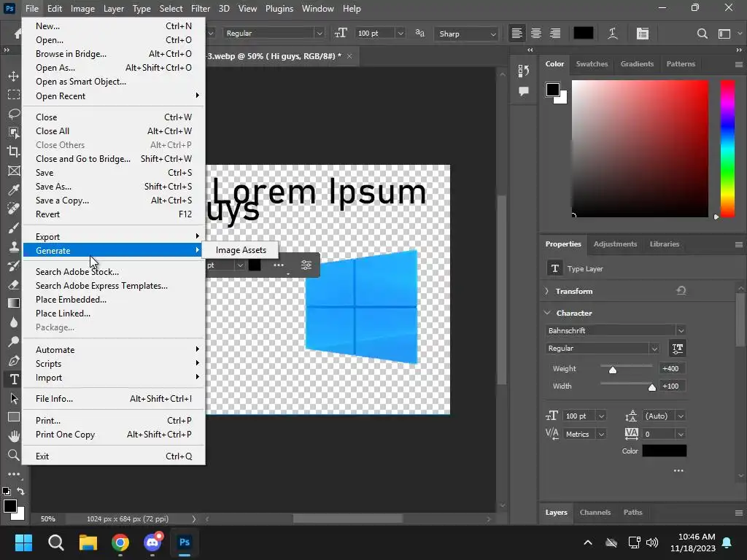Open the History panel icon
Image resolution: width=747 pixels, height=560 pixels.
(x=524, y=71)
